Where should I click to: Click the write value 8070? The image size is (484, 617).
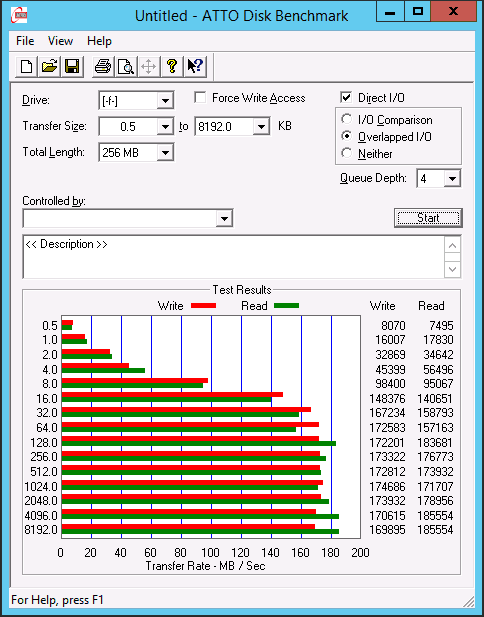(x=393, y=325)
